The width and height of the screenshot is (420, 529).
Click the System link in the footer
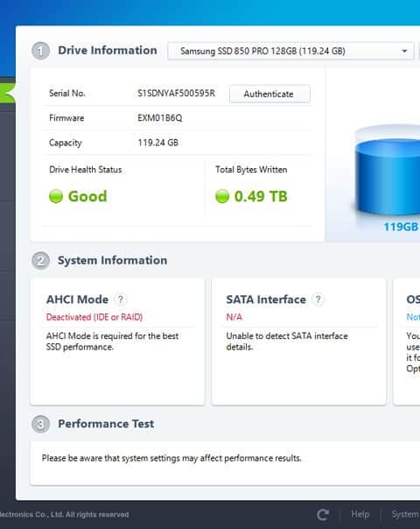click(405, 514)
